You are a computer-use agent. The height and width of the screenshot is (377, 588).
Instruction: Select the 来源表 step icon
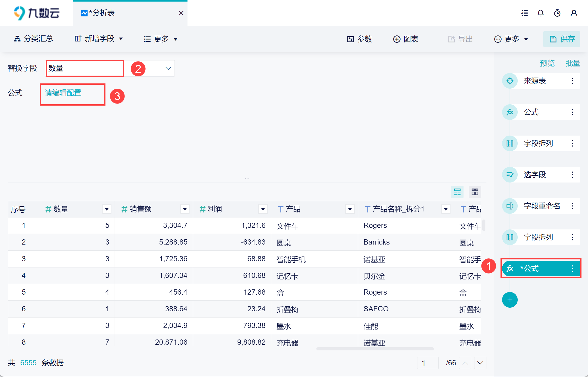(510, 81)
